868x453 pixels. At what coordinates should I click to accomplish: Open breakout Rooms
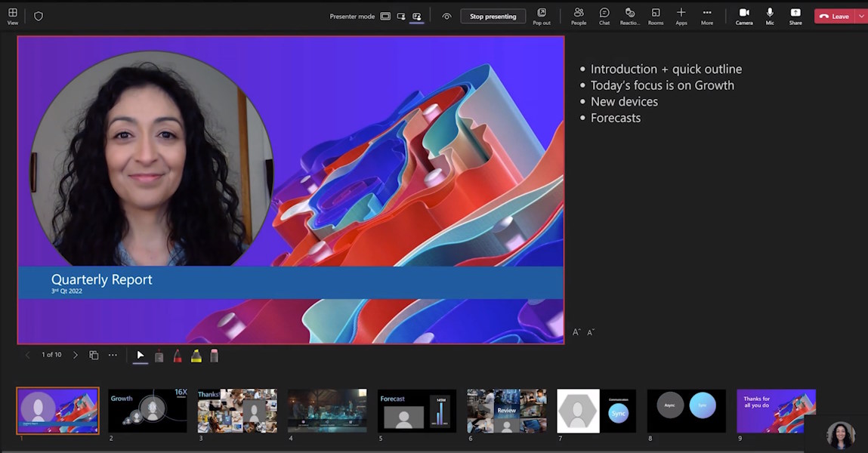(x=655, y=14)
